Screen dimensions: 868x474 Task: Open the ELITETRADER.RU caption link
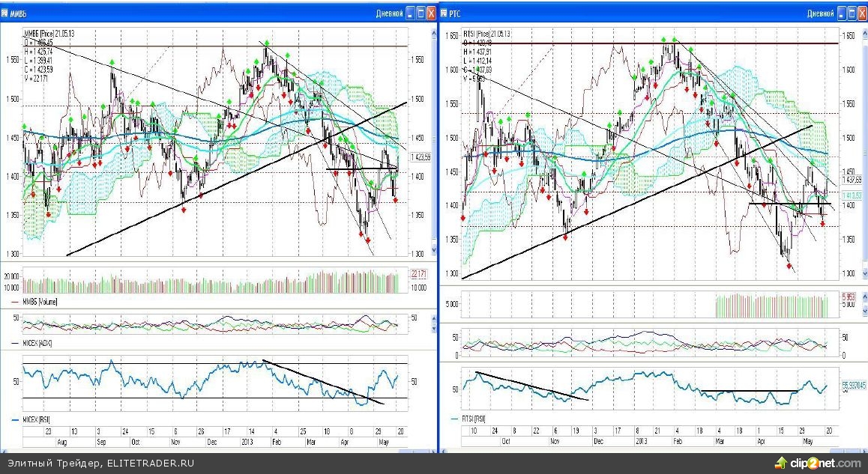click(150, 464)
